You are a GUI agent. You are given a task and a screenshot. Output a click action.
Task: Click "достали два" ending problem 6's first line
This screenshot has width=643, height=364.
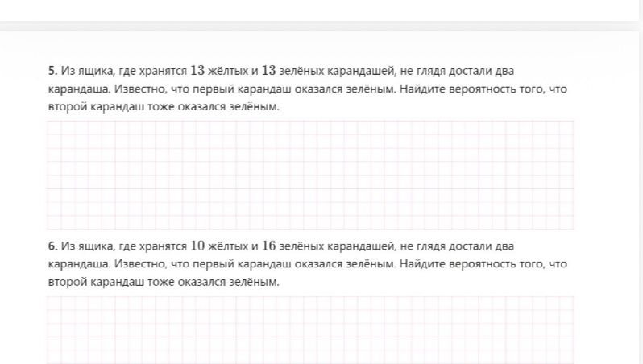click(481, 246)
